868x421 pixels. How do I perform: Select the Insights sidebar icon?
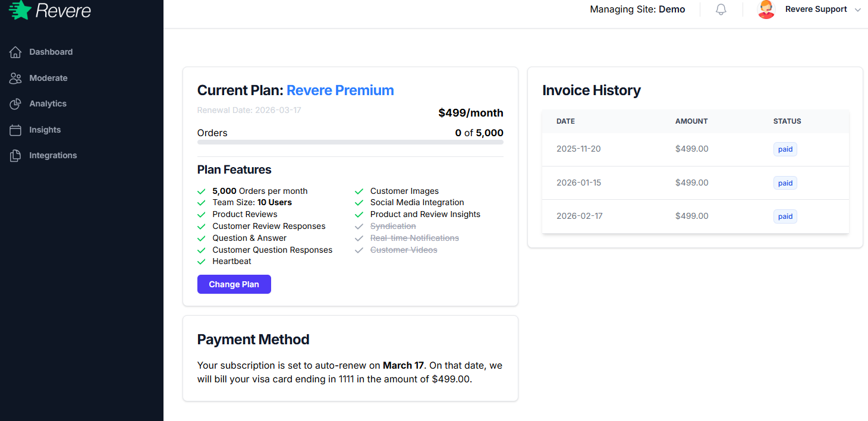15,130
